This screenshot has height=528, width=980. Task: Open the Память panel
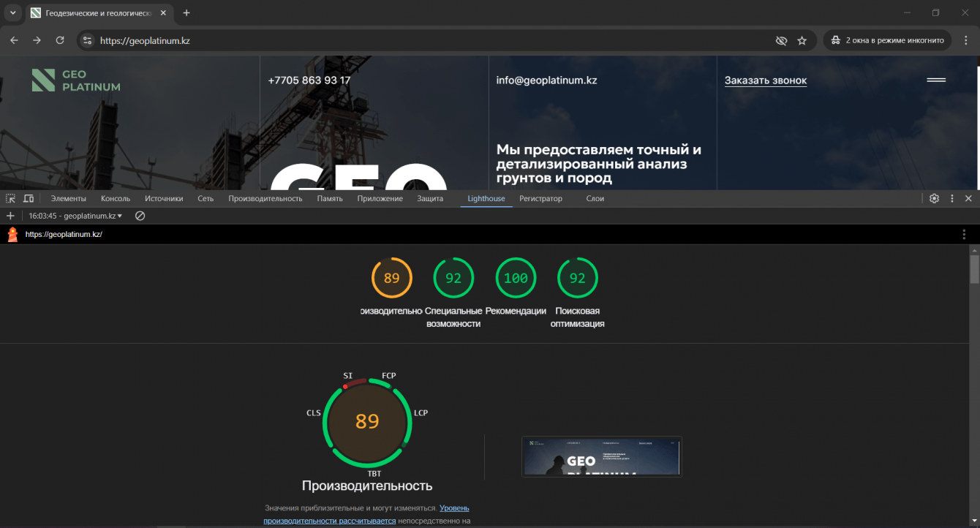(x=330, y=198)
